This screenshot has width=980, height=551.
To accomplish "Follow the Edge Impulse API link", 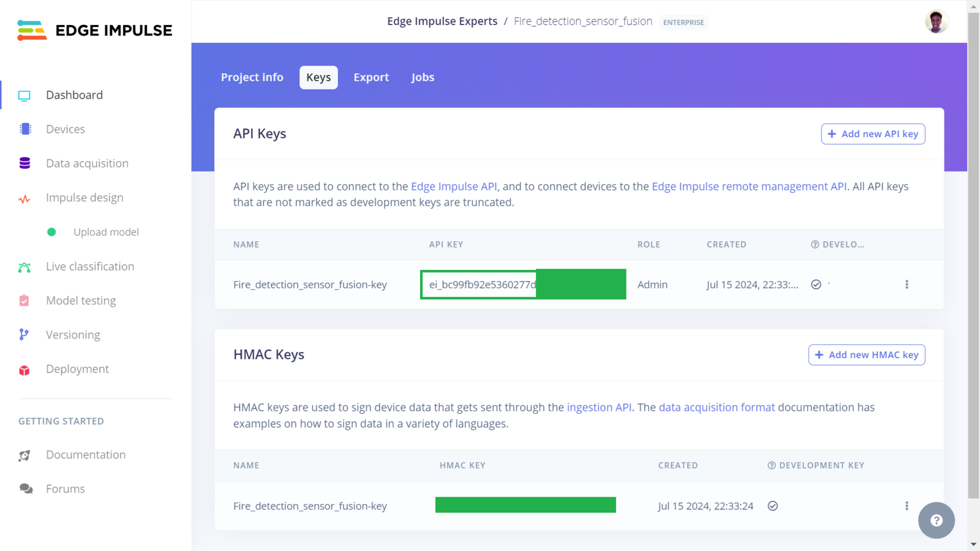I will (454, 187).
